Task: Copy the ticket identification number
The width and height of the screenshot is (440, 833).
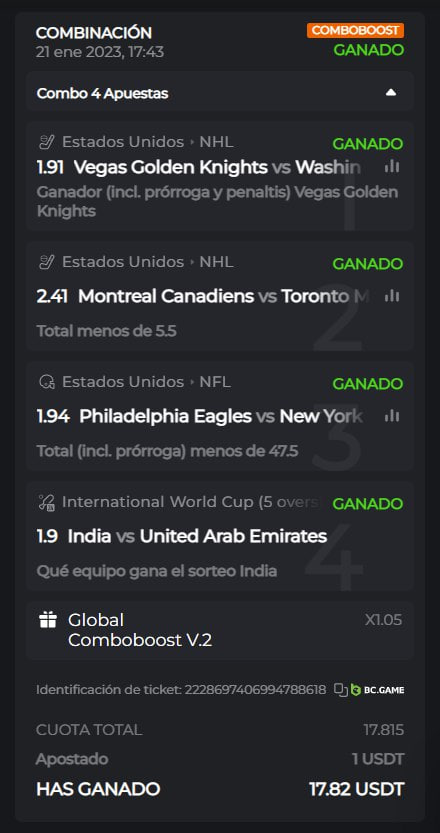Action: click(341, 690)
